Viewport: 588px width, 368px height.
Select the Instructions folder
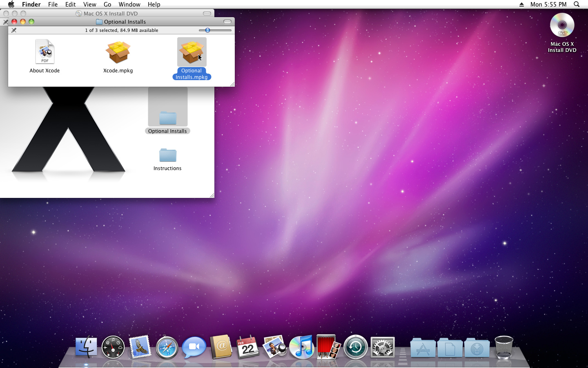click(x=167, y=156)
